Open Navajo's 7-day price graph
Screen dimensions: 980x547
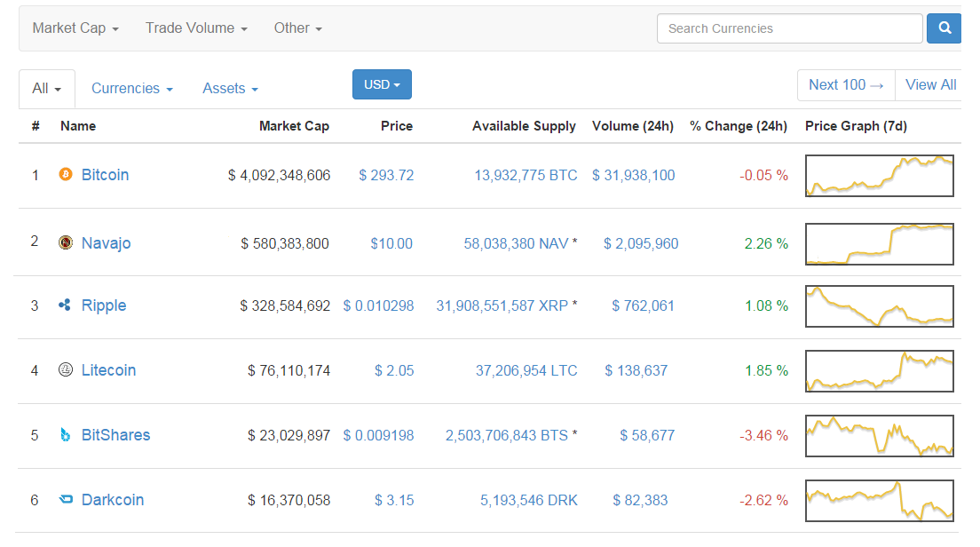(880, 244)
